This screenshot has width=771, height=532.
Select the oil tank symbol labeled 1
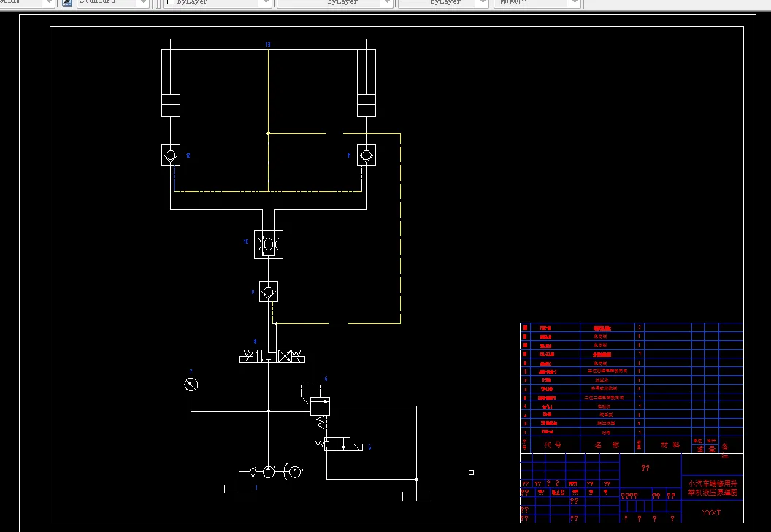tap(239, 489)
